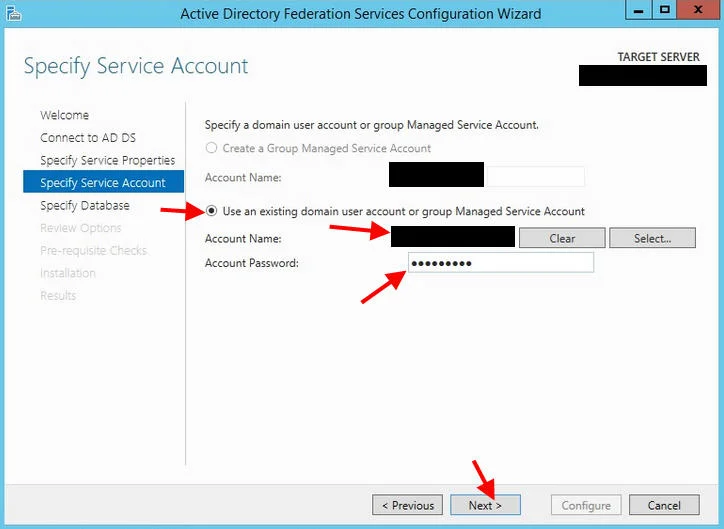724x529 pixels.
Task: Click the 'Specify Service Account' page heading
Action: click(x=136, y=66)
